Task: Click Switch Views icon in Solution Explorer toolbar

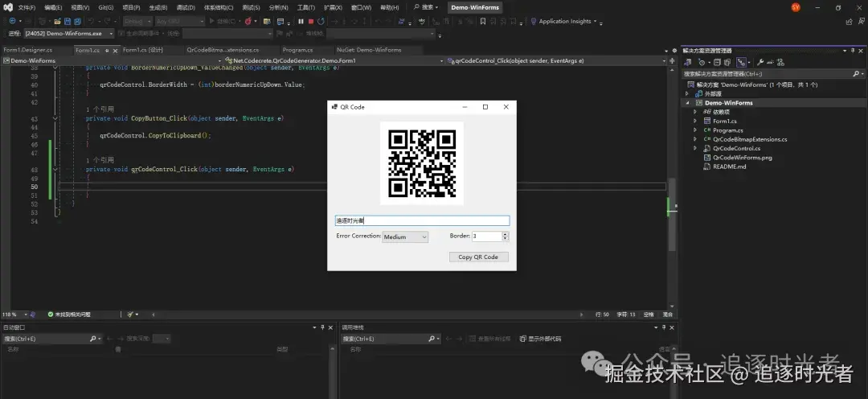Action: (687, 62)
